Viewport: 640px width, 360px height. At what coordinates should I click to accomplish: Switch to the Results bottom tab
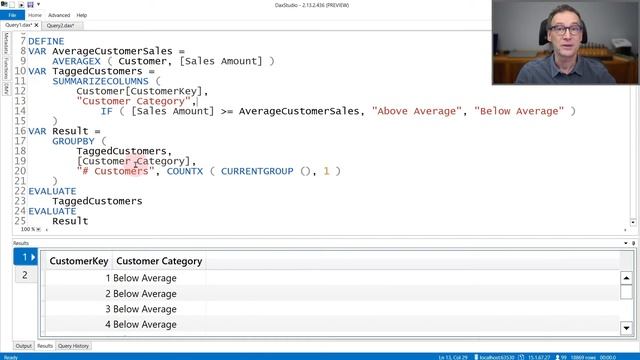45,346
